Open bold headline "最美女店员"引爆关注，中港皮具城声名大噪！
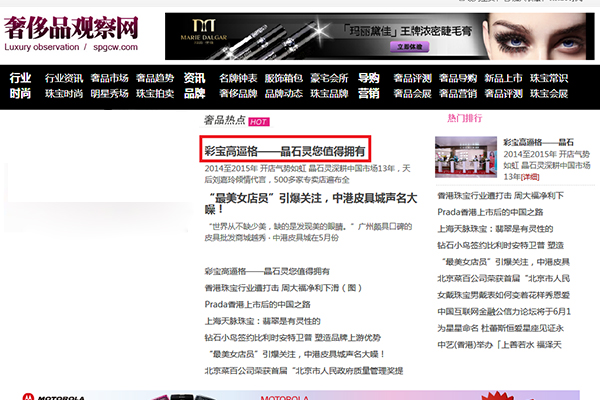This screenshot has height=400, width=600. (x=310, y=204)
